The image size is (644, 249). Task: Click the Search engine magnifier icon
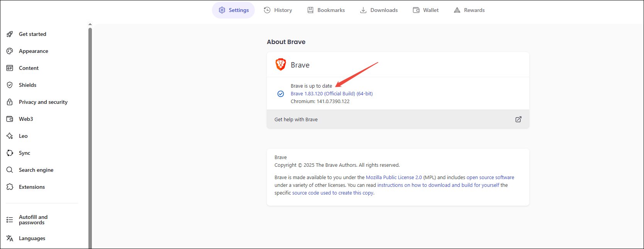click(x=10, y=170)
